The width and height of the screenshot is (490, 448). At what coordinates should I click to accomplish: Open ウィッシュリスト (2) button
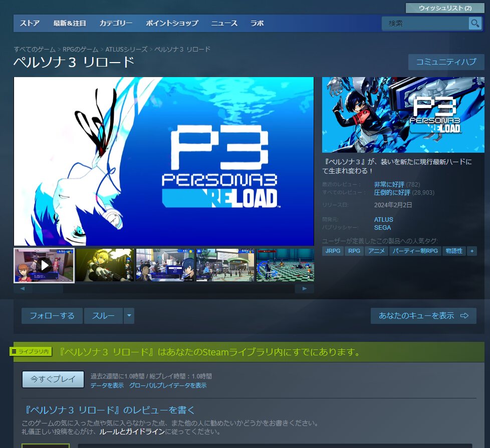tap(445, 8)
